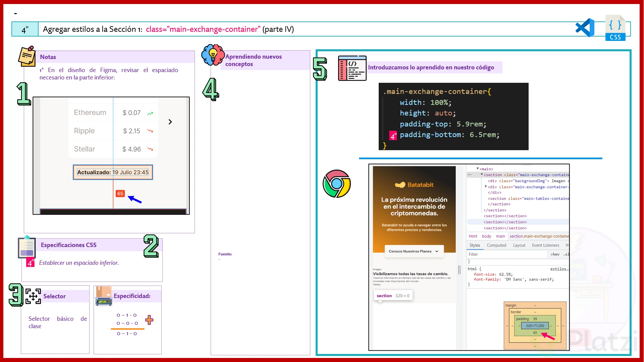Switch to the Styles tab in DevTools
644x362 pixels.
tap(475, 245)
